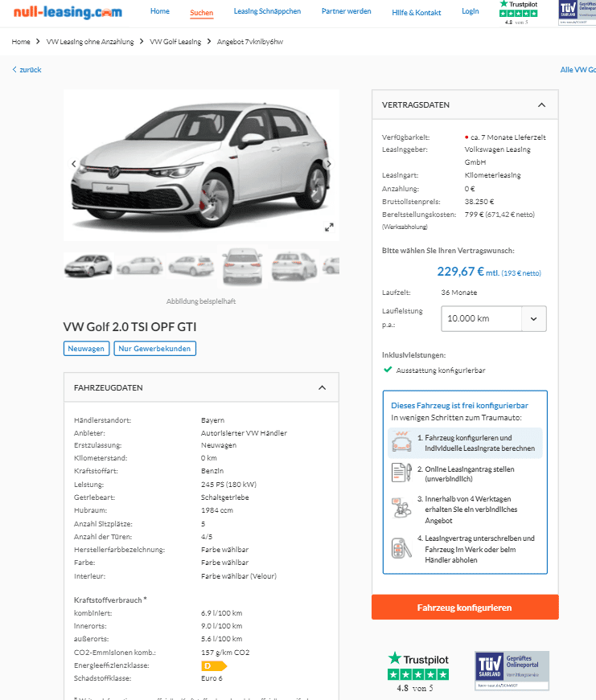Click the Kilometerleasing value

pyautogui.click(x=492, y=175)
